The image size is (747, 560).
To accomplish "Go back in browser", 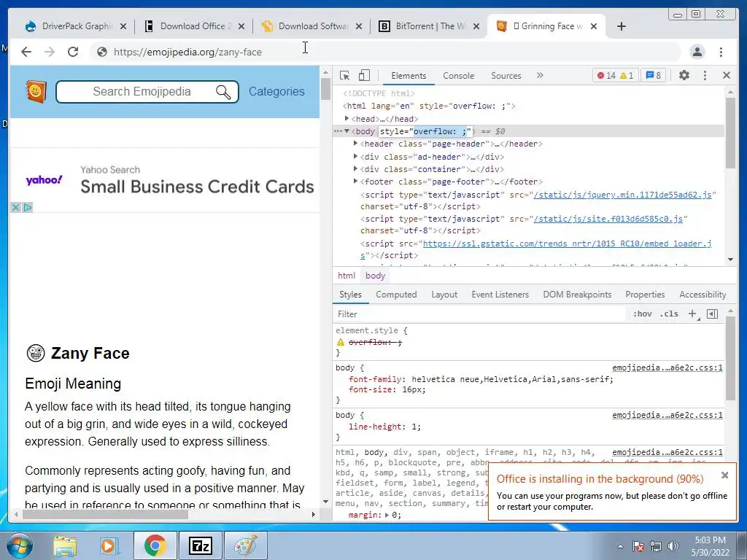I will tap(26, 52).
